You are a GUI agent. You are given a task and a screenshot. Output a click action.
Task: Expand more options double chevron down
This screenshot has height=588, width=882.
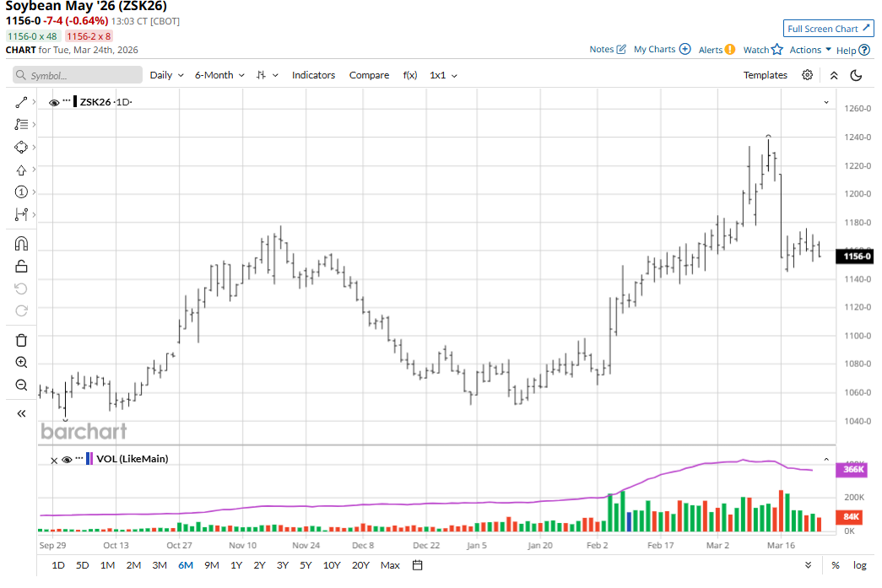[809, 565]
